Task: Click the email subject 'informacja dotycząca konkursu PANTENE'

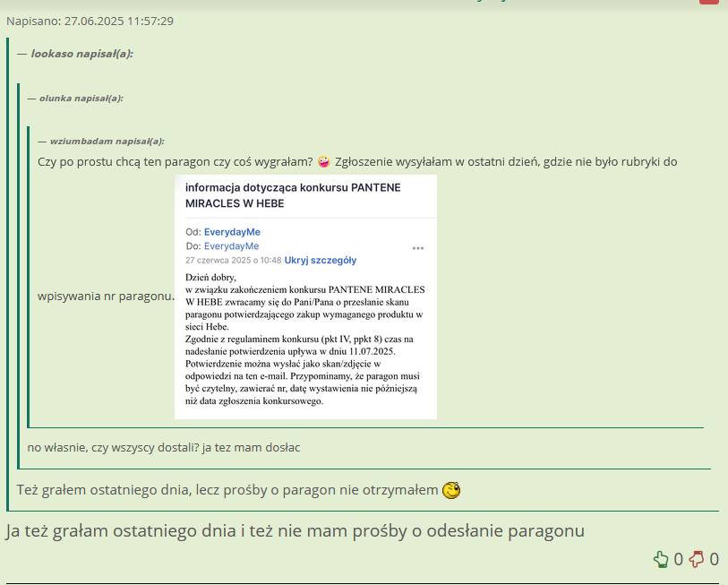Action: [293, 187]
